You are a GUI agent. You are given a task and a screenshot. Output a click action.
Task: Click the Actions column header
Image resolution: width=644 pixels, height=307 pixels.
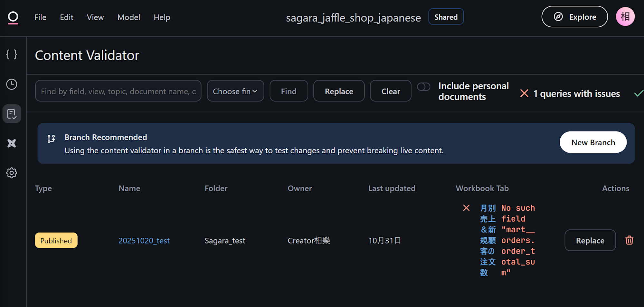coord(616,188)
